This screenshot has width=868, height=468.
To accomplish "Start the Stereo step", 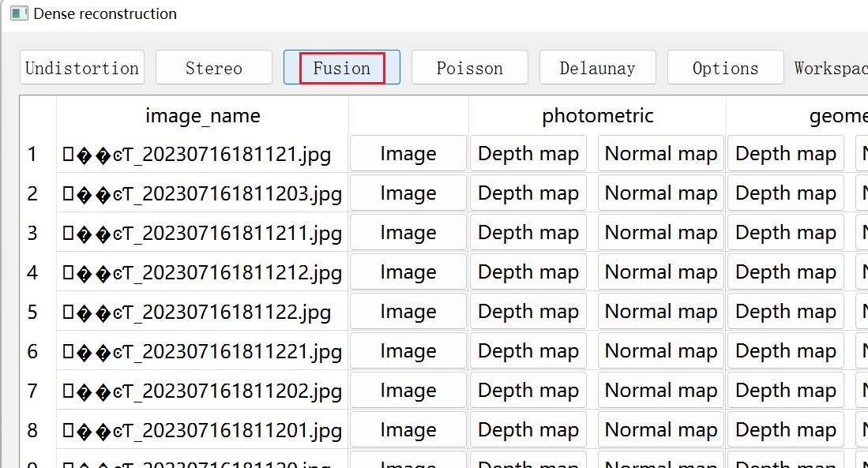I will [x=214, y=68].
